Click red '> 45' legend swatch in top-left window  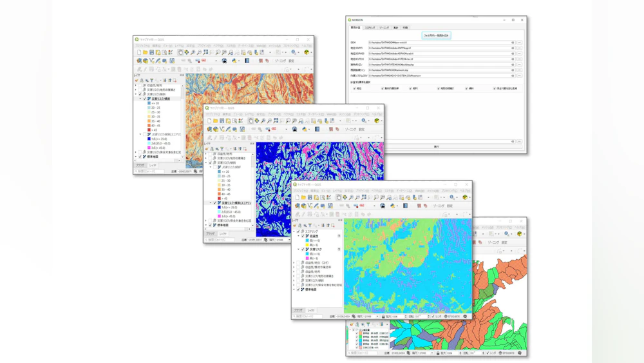pyautogui.click(x=149, y=130)
